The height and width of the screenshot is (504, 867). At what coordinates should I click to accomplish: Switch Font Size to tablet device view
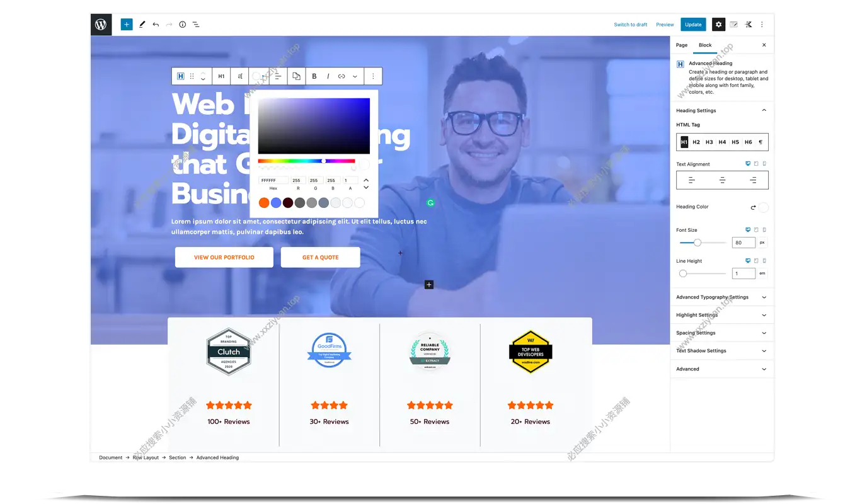pos(756,230)
